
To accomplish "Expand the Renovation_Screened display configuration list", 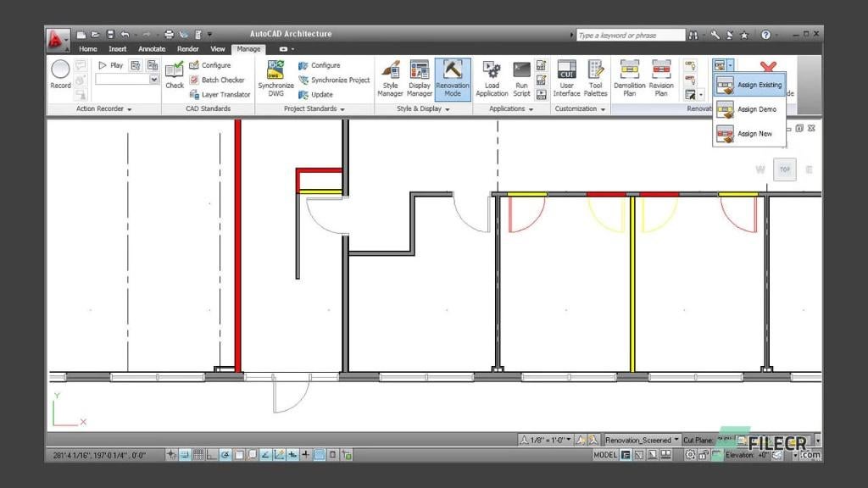I will (675, 440).
